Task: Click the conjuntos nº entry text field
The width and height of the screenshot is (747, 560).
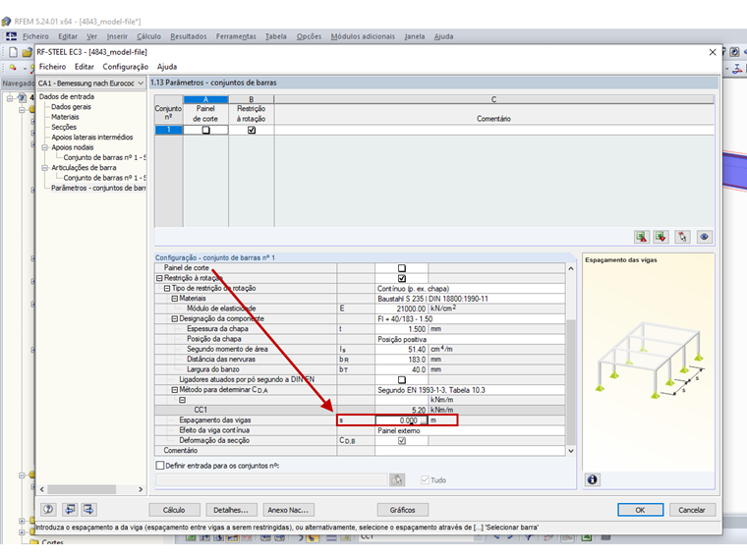Action: pyautogui.click(x=271, y=479)
